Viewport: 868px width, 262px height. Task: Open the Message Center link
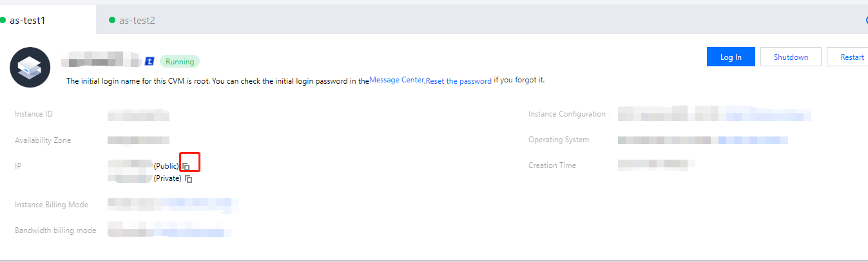pos(396,80)
